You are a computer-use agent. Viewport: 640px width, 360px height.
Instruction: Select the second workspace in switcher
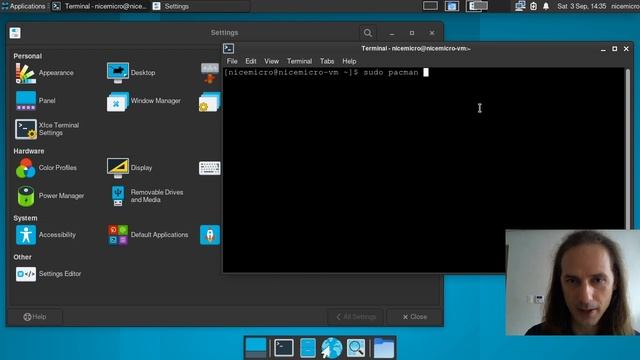[452, 6]
